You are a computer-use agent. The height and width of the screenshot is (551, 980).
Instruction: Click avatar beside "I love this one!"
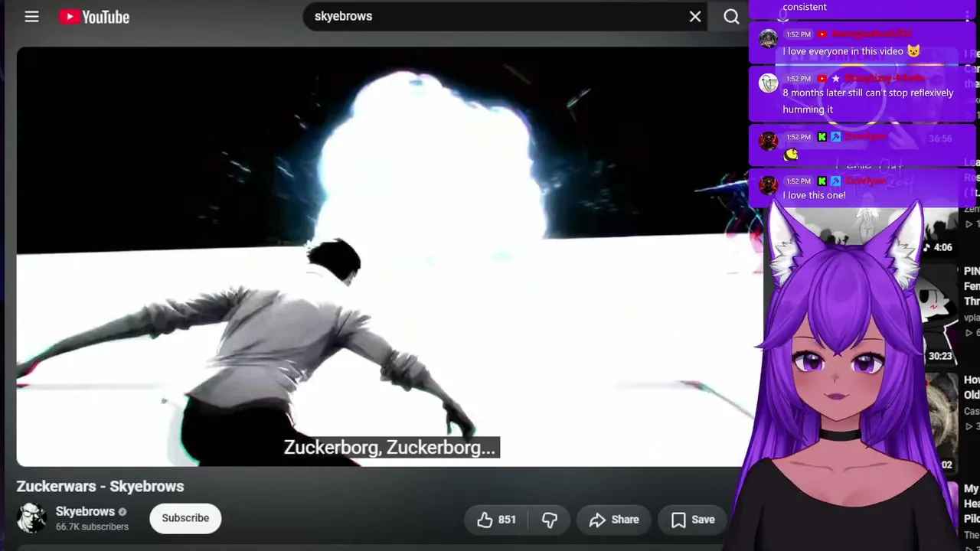coord(769,184)
